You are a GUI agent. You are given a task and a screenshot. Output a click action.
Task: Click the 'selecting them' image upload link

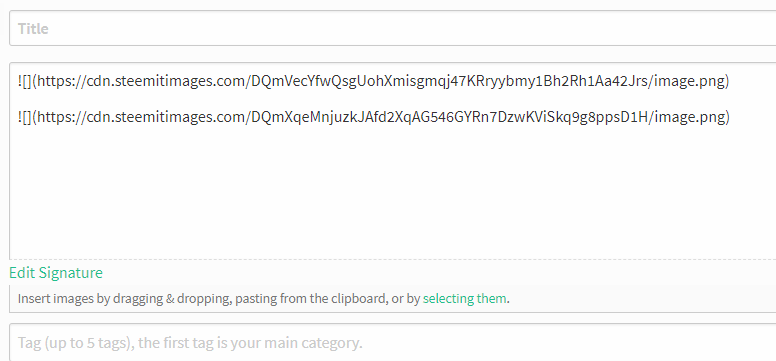pyautogui.click(x=464, y=299)
